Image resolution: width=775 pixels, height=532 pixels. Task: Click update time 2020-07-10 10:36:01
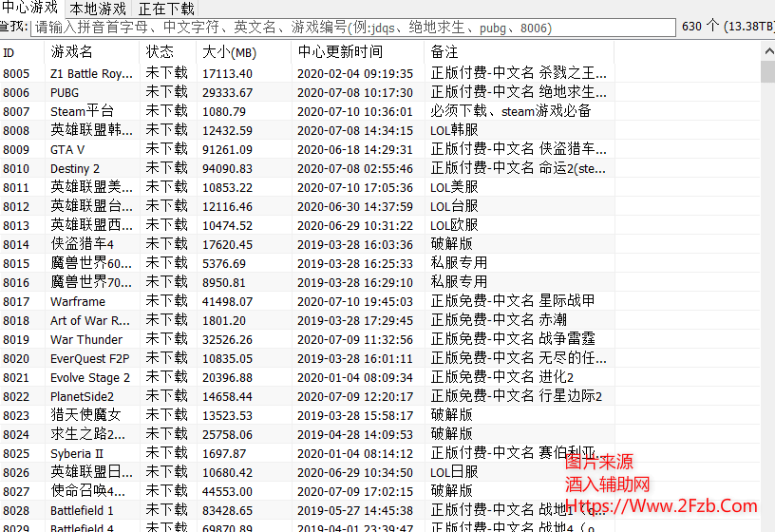coord(355,112)
